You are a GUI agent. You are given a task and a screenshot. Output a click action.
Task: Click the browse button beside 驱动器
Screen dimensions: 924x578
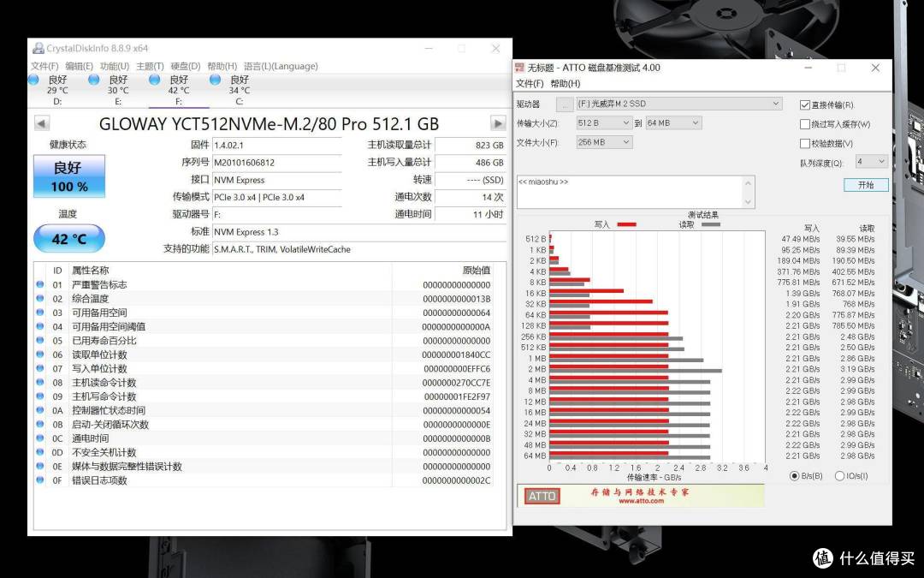[565, 104]
